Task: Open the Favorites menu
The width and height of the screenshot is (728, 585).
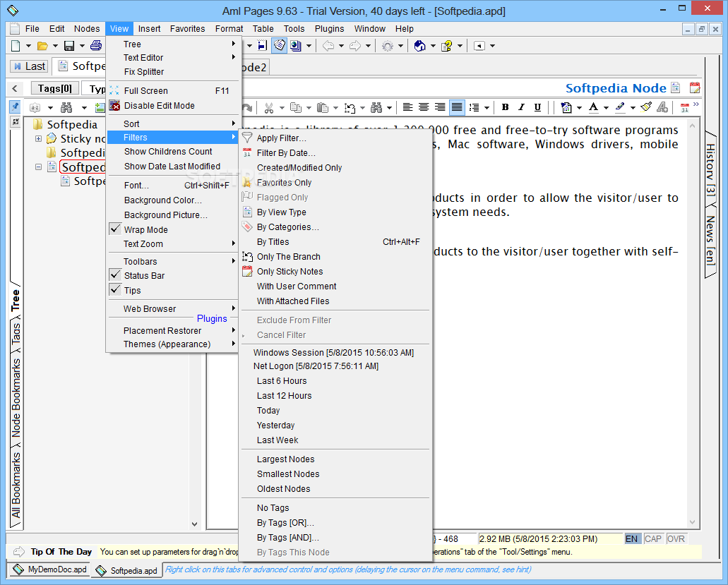Action: pyautogui.click(x=187, y=29)
